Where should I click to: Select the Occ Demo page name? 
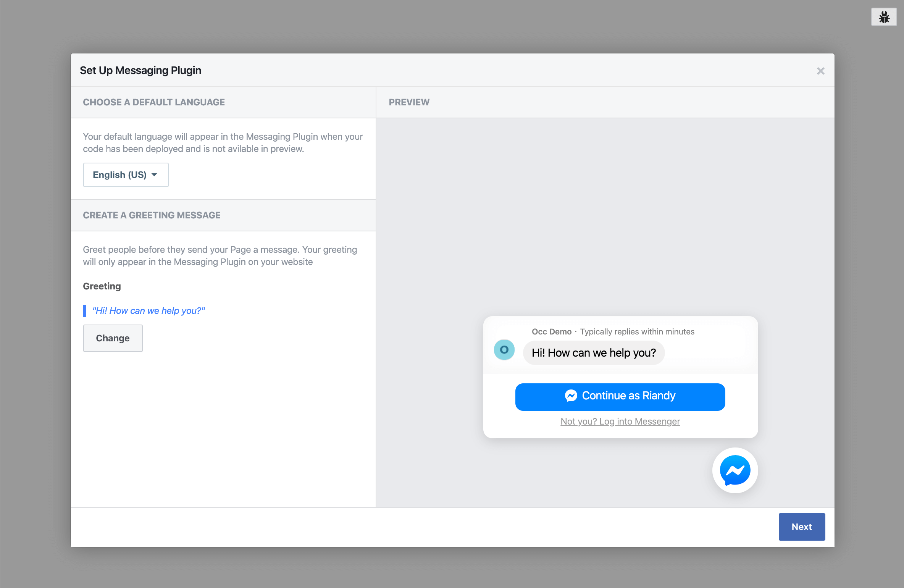[551, 331]
